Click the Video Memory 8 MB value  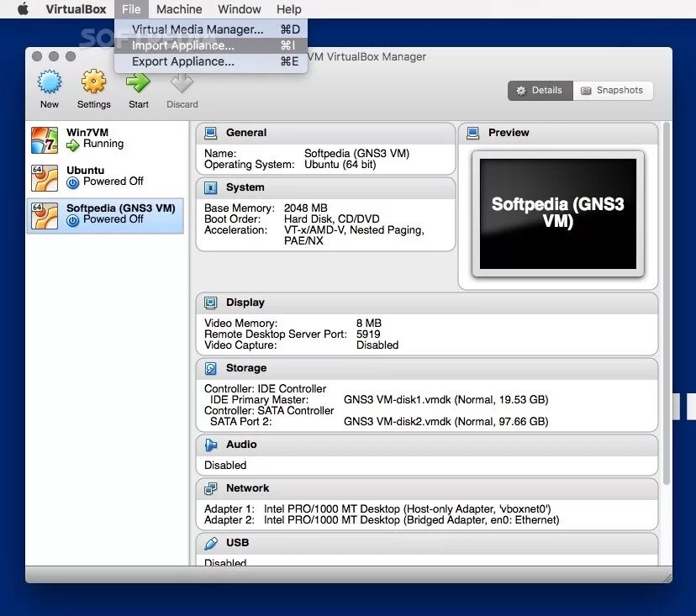(x=368, y=324)
